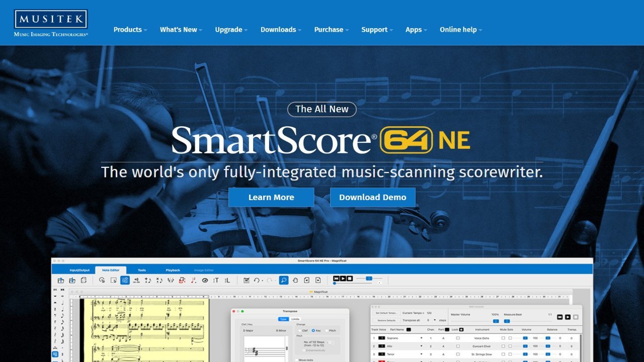Click the redo arrow in SmartScore toolbar
Image resolution: width=644 pixels, height=362 pixels.
[x=269, y=280]
